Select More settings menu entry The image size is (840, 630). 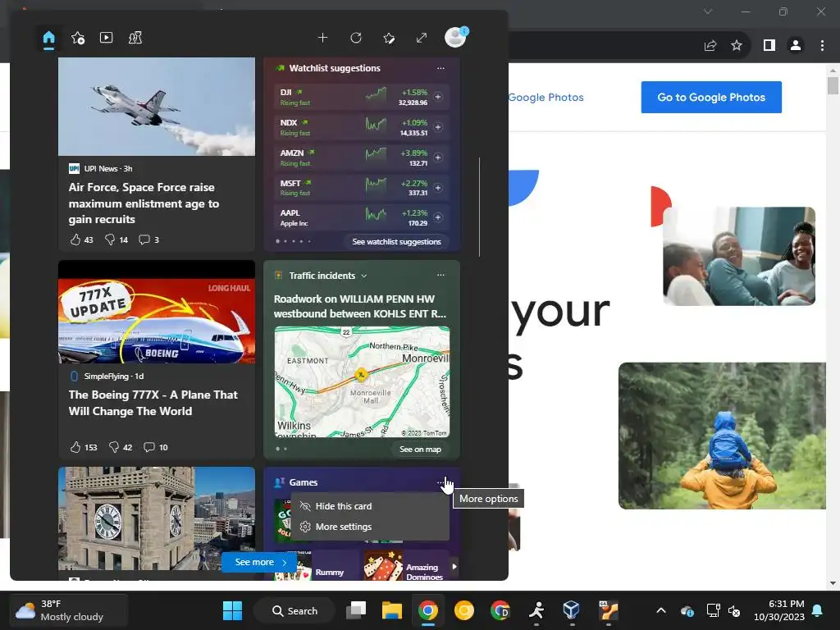pyautogui.click(x=371, y=527)
